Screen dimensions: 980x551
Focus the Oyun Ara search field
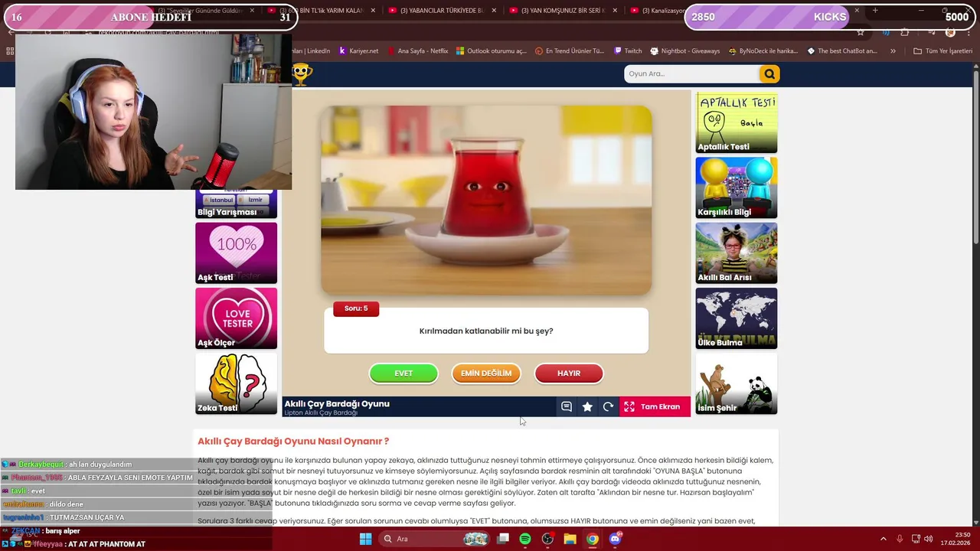[691, 73]
